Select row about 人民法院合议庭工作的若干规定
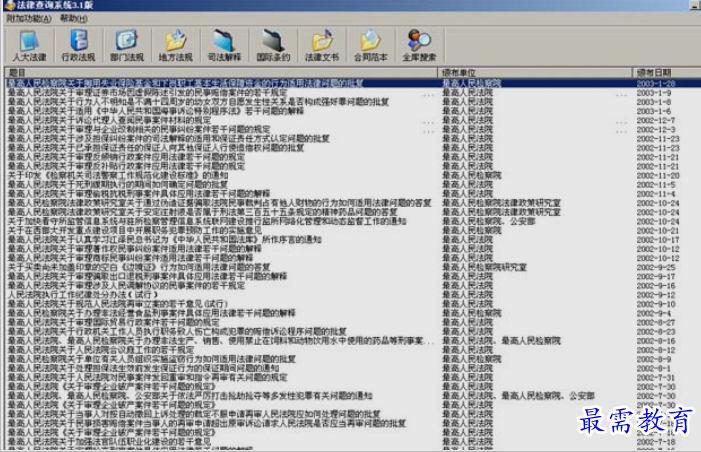701x452 pixels. pyautogui.click(x=352, y=350)
